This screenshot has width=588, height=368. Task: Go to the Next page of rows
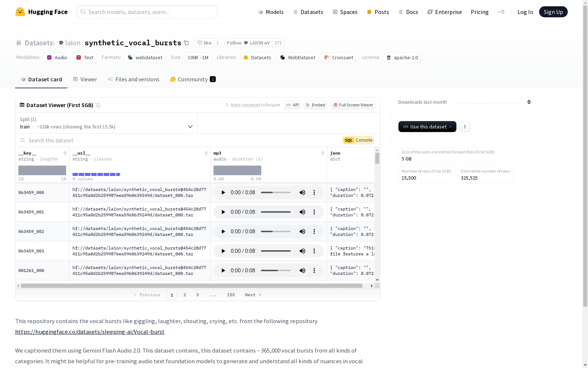point(253,295)
